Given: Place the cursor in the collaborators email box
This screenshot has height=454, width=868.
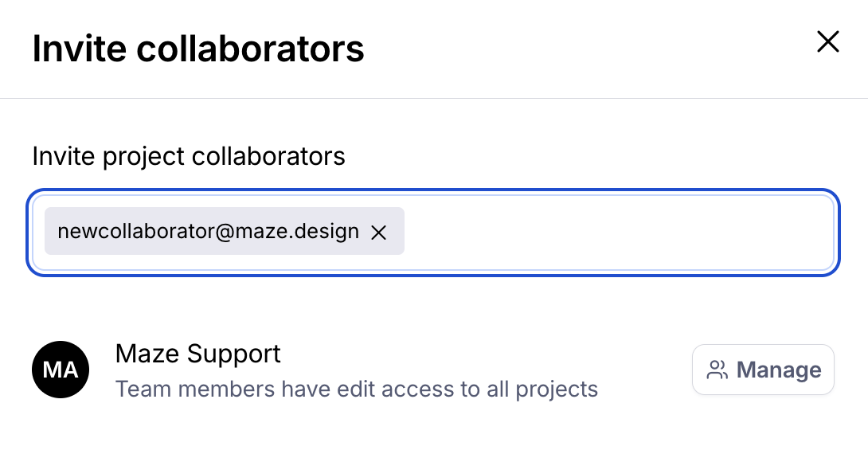Looking at the screenshot, I should coord(617,232).
